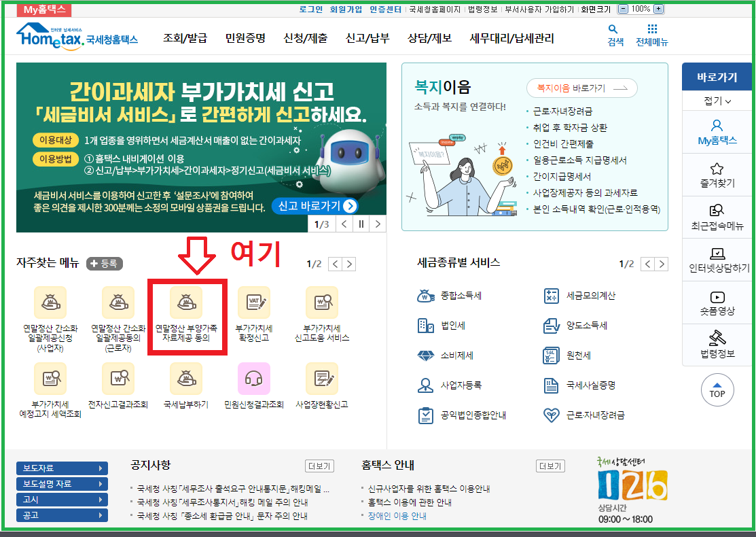Image resolution: width=756 pixels, height=537 pixels.
Task: Click the 숏폼영상 play icon
Action: [717, 297]
